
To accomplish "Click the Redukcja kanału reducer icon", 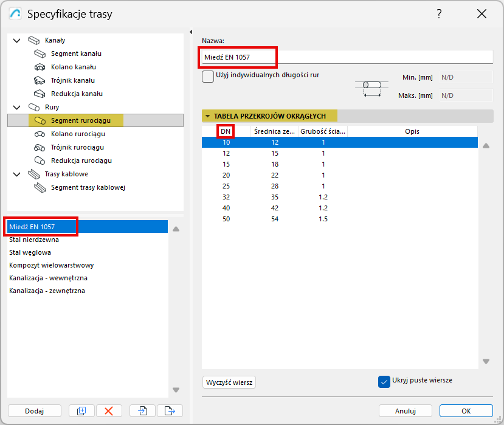I will click(40, 94).
